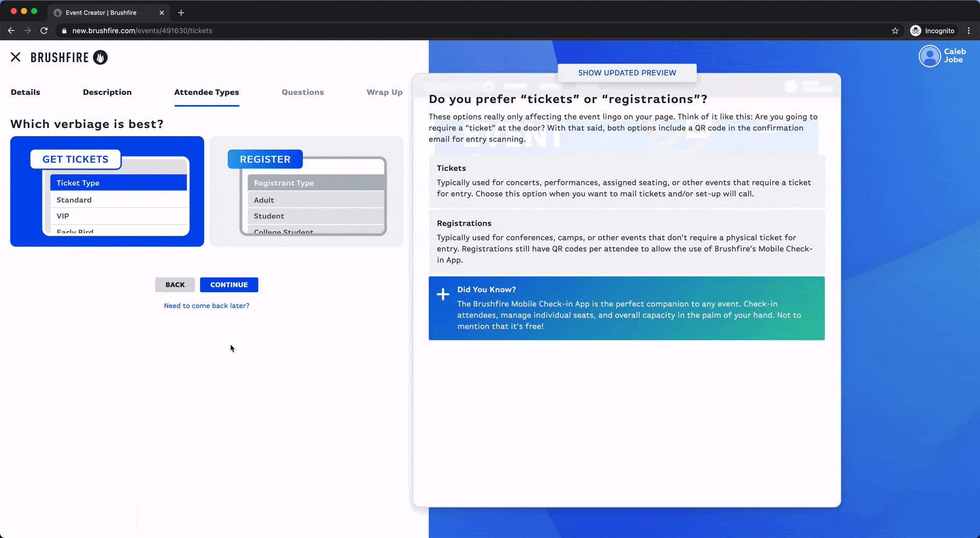Viewport: 980px width, 538px height.
Task: Close the Event Creator browser tab
Action: (162, 13)
